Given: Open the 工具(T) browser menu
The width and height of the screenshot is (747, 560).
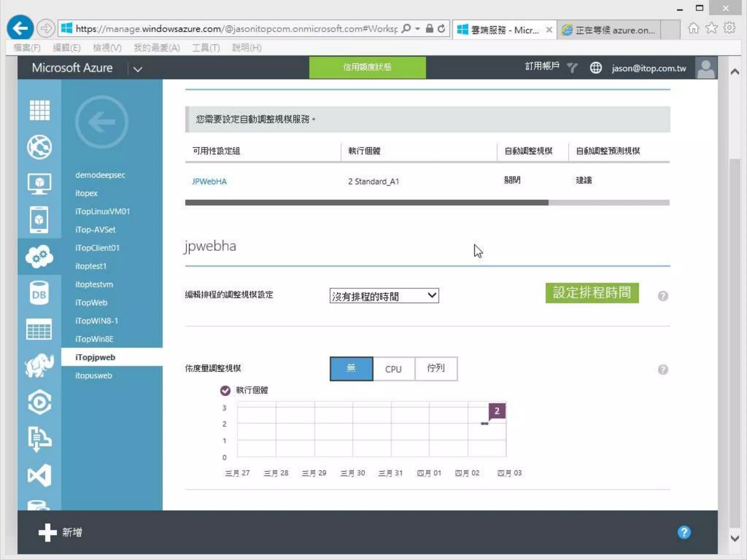Looking at the screenshot, I should pyautogui.click(x=206, y=48).
